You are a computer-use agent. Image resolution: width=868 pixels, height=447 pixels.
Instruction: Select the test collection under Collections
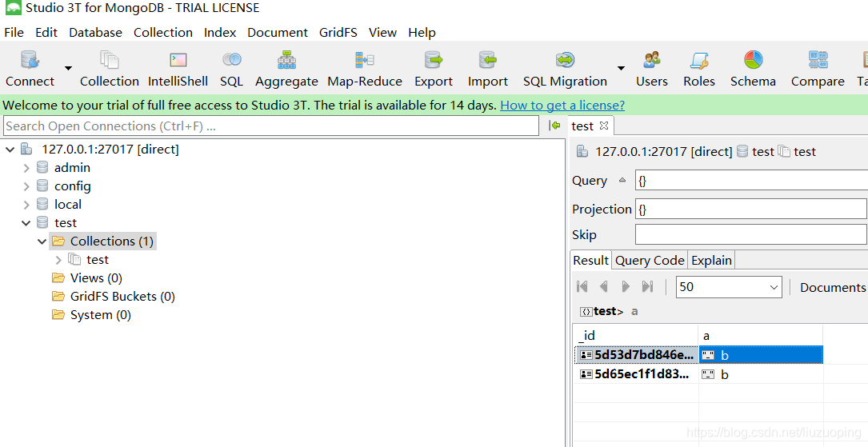pos(98,259)
